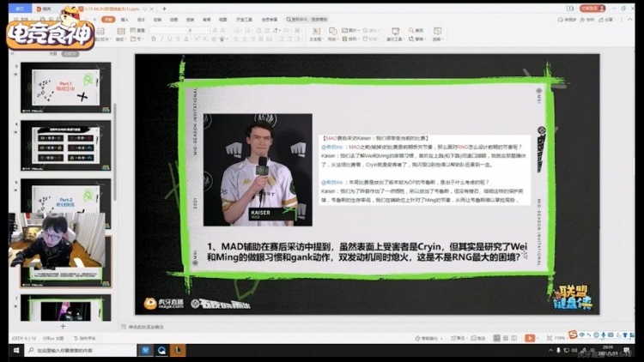Collapse the ribbon with the chevron
Screen dimensions: 644x362
coord(630,19)
